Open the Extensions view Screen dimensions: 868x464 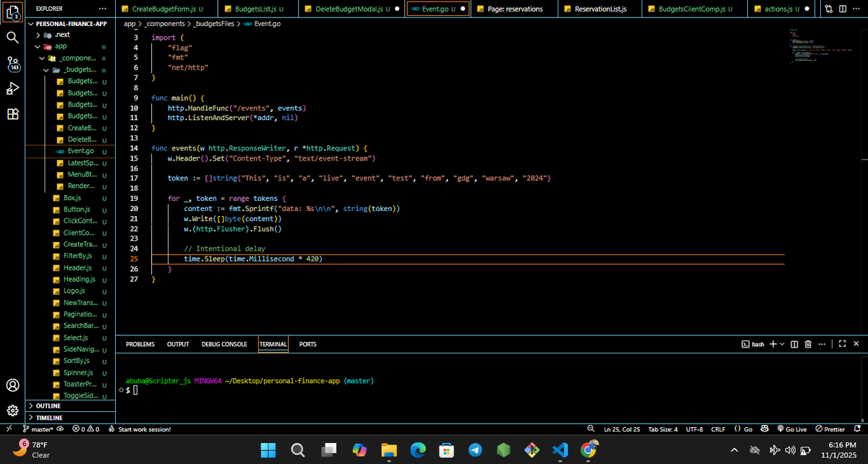pos(12,114)
